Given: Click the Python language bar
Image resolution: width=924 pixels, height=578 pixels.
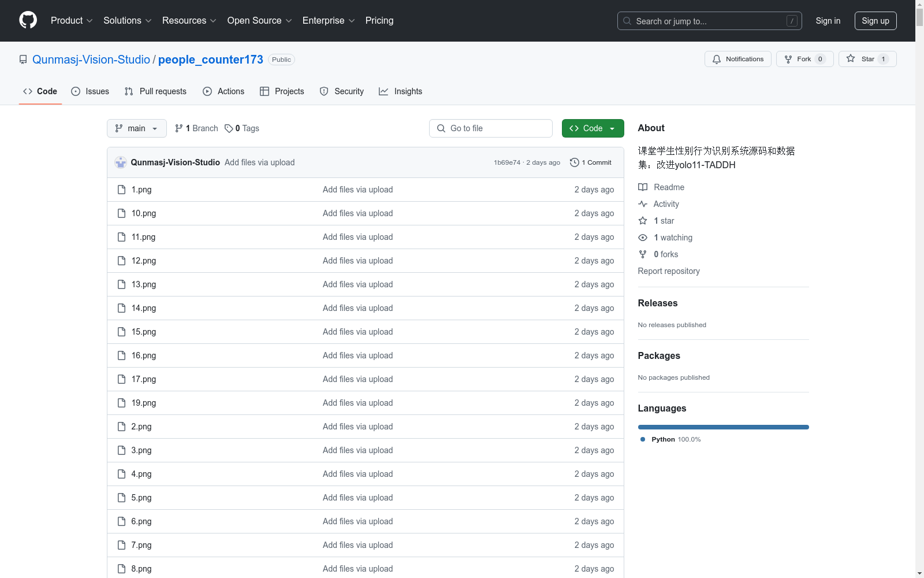Looking at the screenshot, I should pyautogui.click(x=724, y=427).
